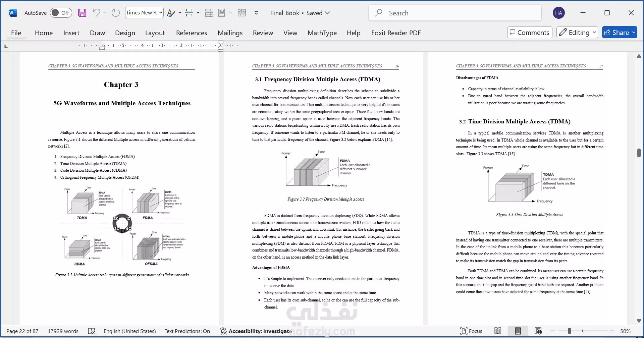Expand the picture layout dropdown arrow
The height and width of the screenshot is (338, 644).
(230, 13)
